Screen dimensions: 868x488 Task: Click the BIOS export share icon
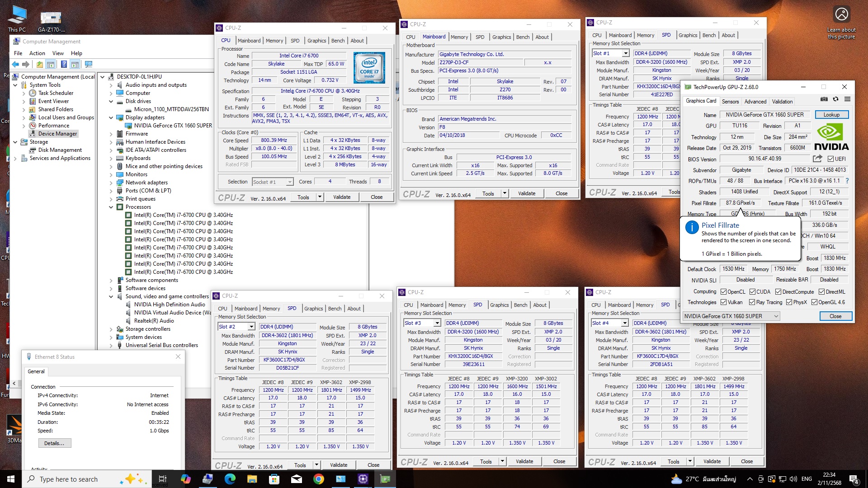tap(817, 159)
